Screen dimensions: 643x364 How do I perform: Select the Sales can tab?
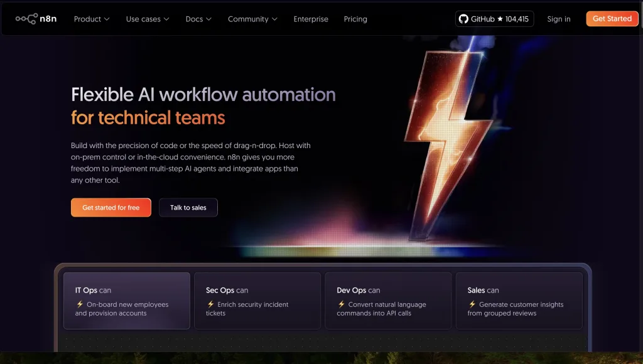(x=519, y=301)
